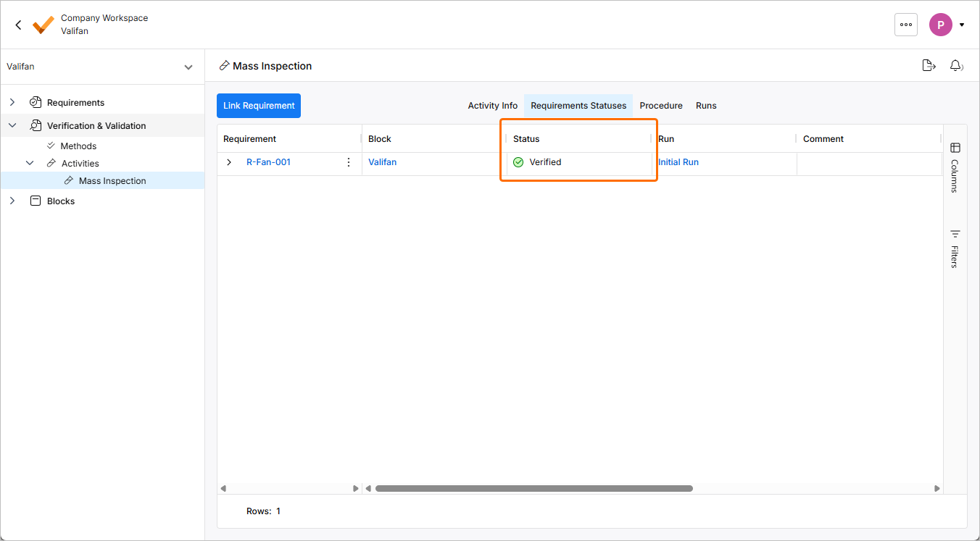Image resolution: width=980 pixels, height=541 pixels.
Task: Click the export icon near the bell
Action: 929,66
